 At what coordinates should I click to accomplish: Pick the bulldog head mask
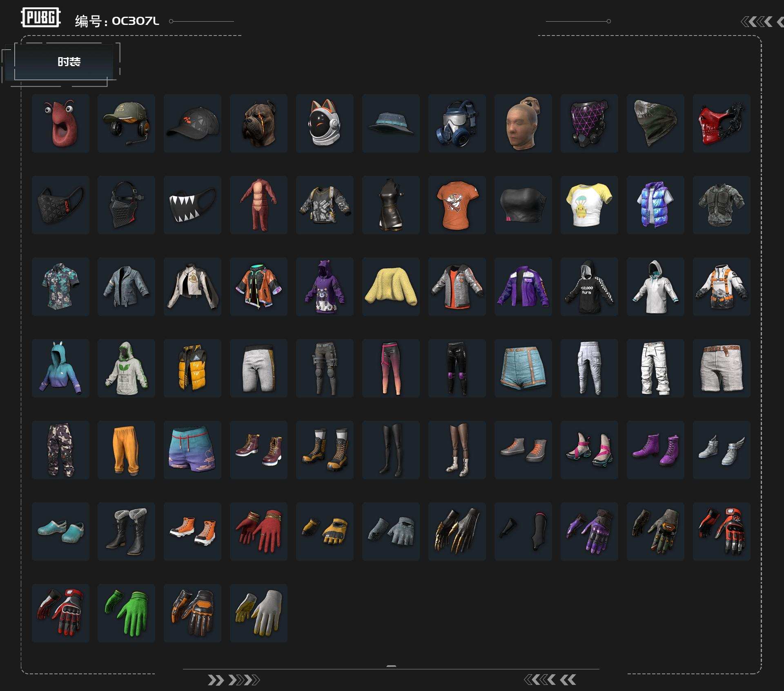[258, 123]
